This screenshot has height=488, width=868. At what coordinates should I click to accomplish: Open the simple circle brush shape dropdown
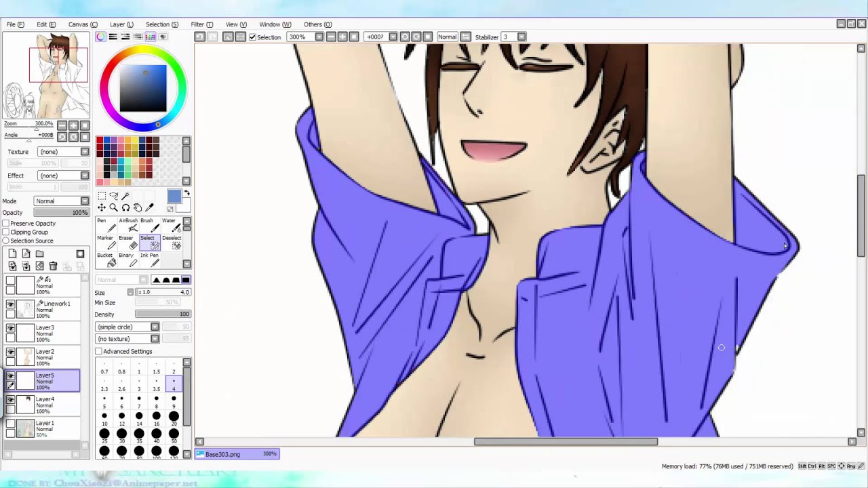click(127, 327)
